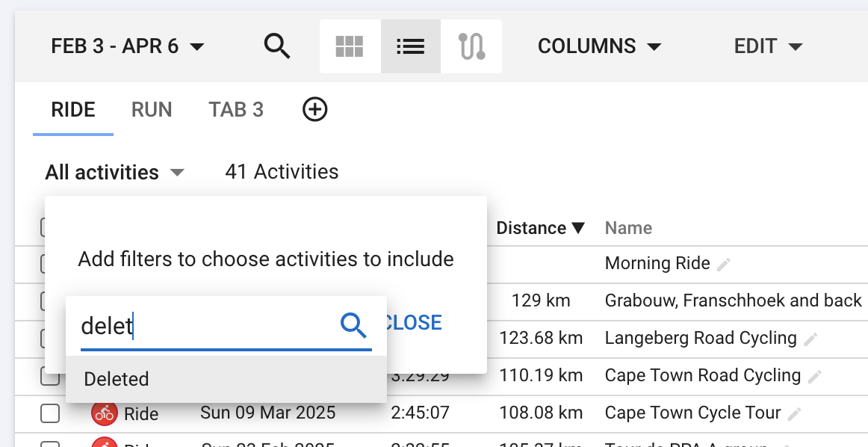The height and width of the screenshot is (447, 868).
Task: Edit the Morning Ride name pencil
Action: [x=723, y=264]
